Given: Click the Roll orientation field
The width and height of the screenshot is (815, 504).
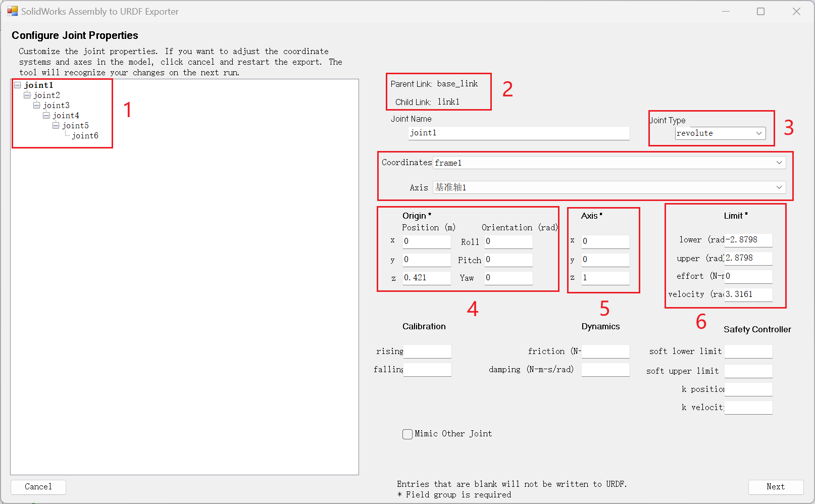Looking at the screenshot, I should coord(508,241).
